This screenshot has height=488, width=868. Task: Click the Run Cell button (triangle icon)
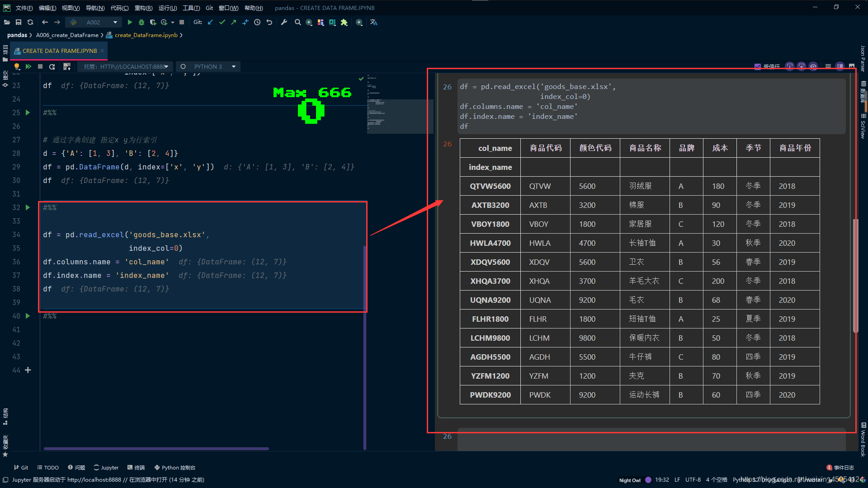tap(28, 207)
